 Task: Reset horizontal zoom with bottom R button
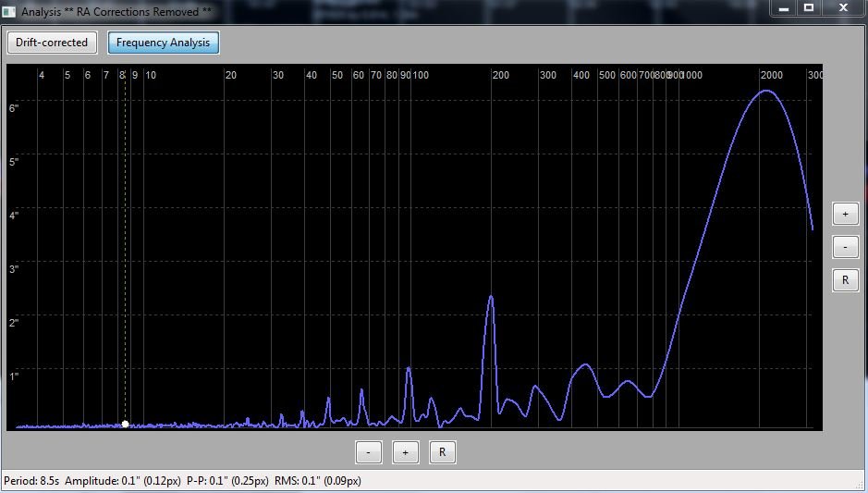[x=442, y=452]
